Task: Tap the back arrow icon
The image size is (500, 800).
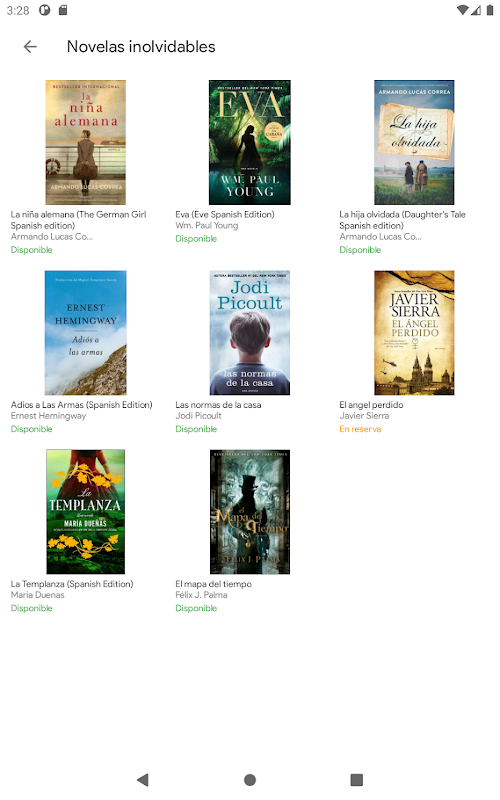Action: coord(30,46)
